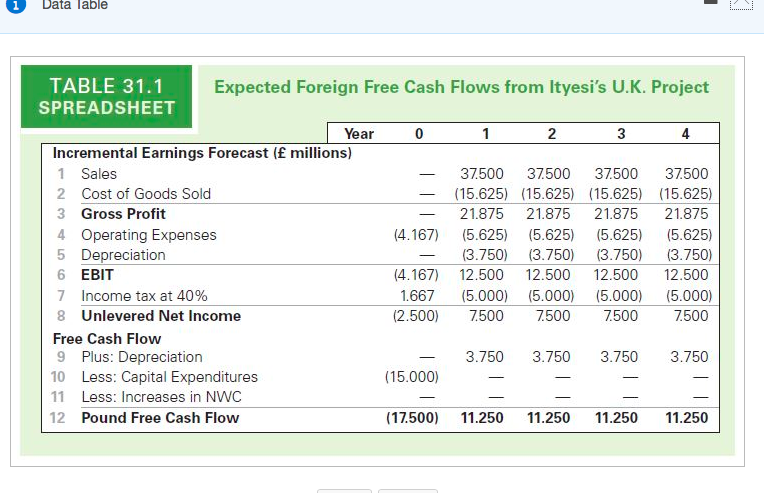
Task: Click the row 5 'Depreciation' label
Action: (123, 255)
